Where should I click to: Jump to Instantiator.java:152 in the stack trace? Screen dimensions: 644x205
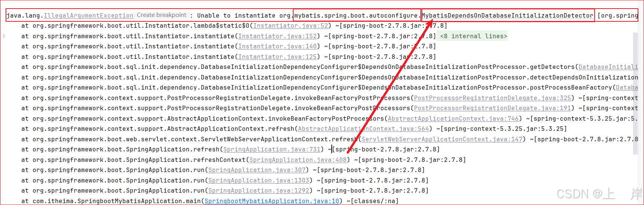click(277, 36)
